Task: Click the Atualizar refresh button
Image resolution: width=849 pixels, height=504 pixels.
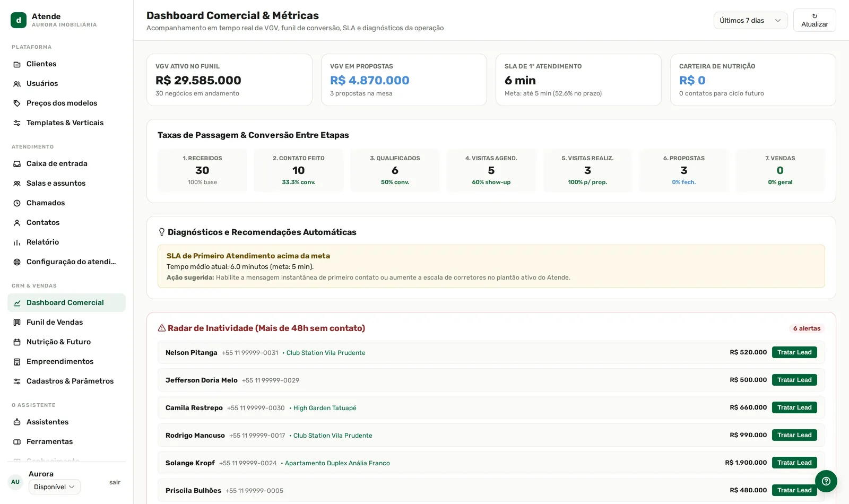Action: pyautogui.click(x=815, y=20)
